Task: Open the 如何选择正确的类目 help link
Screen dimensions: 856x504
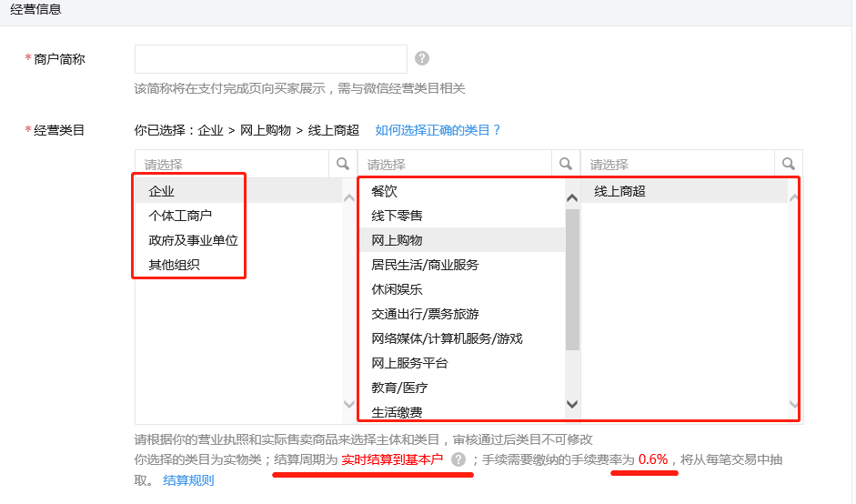Action: [x=438, y=130]
